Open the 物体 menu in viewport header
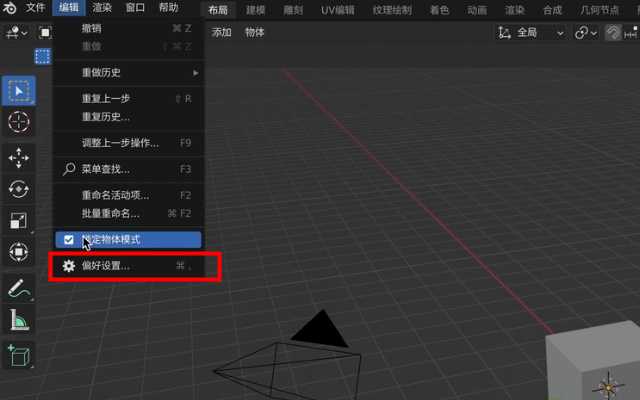Screen dimensions: 640x400 [255, 32]
